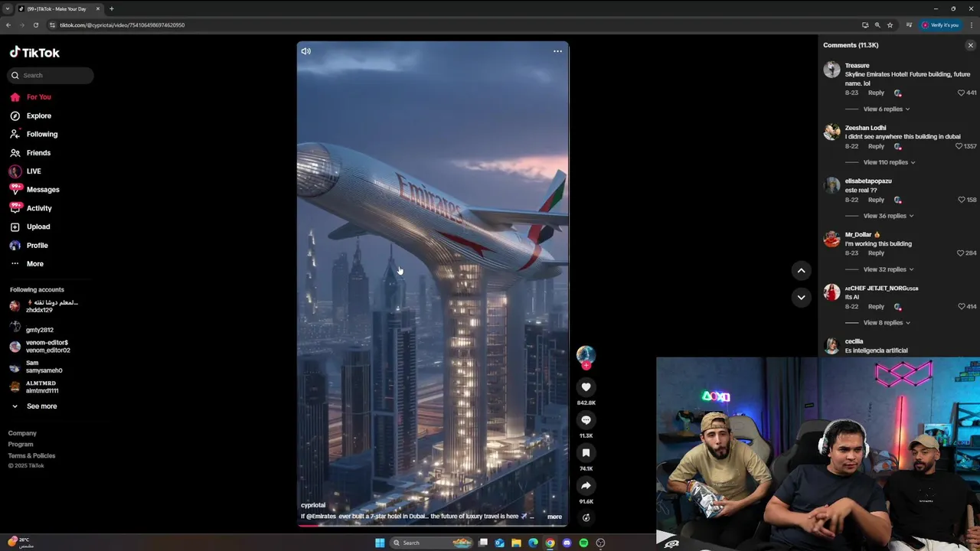Like the video with heart icon
The image size is (980, 551).
(586, 387)
